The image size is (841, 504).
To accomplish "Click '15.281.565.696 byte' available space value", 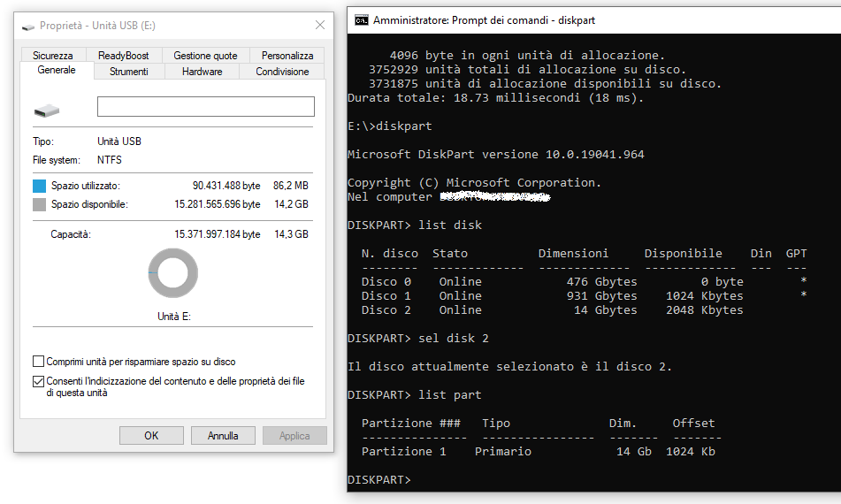I will click(218, 204).
